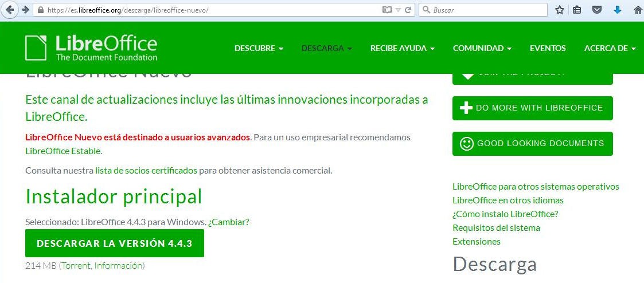Screen dimensions: 644x283
Task: Expand the COMUNIDAD menu
Action: coord(482,48)
